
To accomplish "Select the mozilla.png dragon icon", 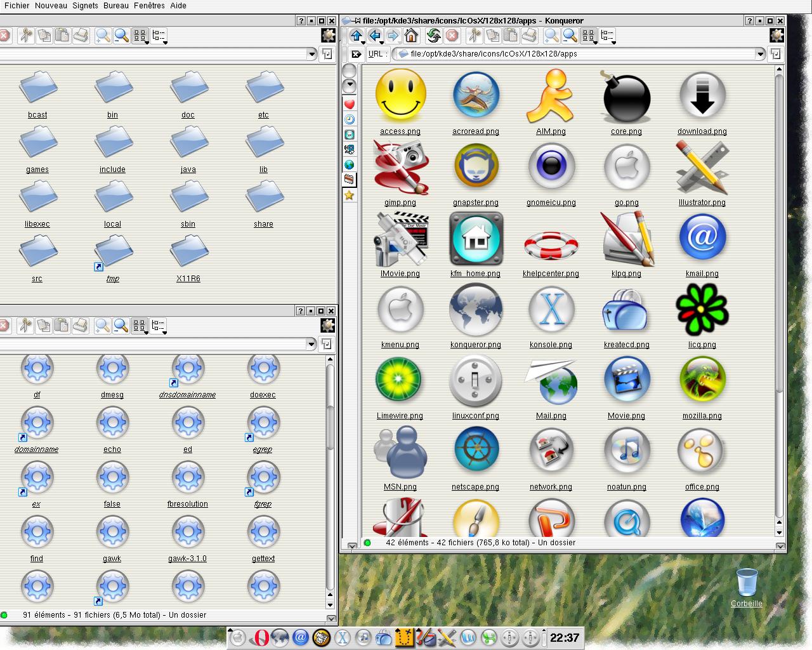I will [x=702, y=380].
